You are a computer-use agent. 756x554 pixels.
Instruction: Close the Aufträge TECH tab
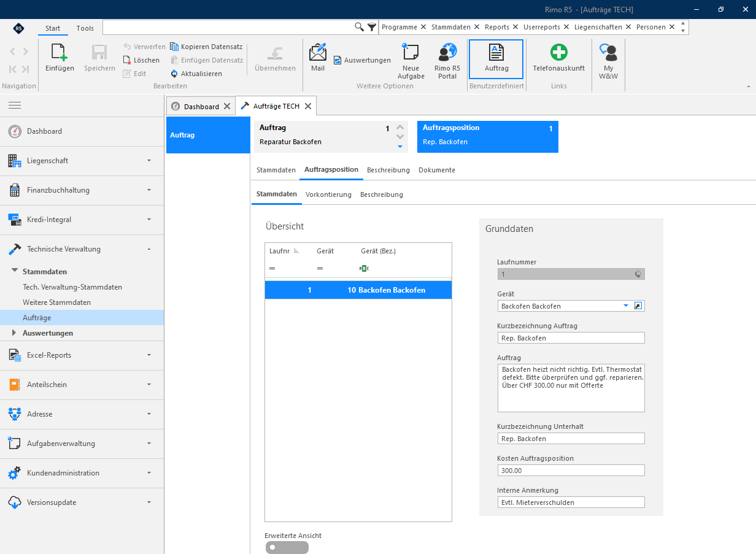[308, 106]
